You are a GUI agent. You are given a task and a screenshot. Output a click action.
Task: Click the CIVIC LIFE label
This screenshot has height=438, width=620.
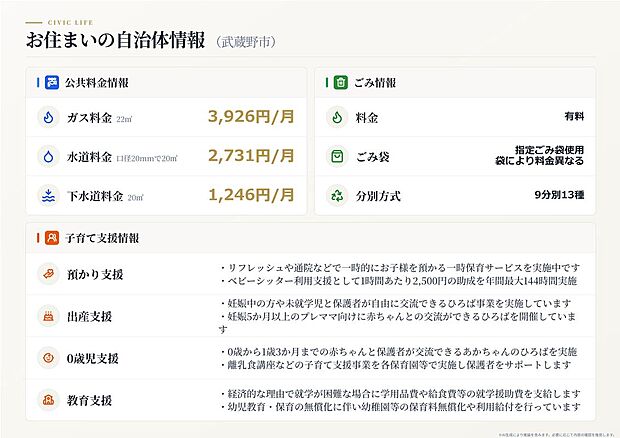coord(70,23)
